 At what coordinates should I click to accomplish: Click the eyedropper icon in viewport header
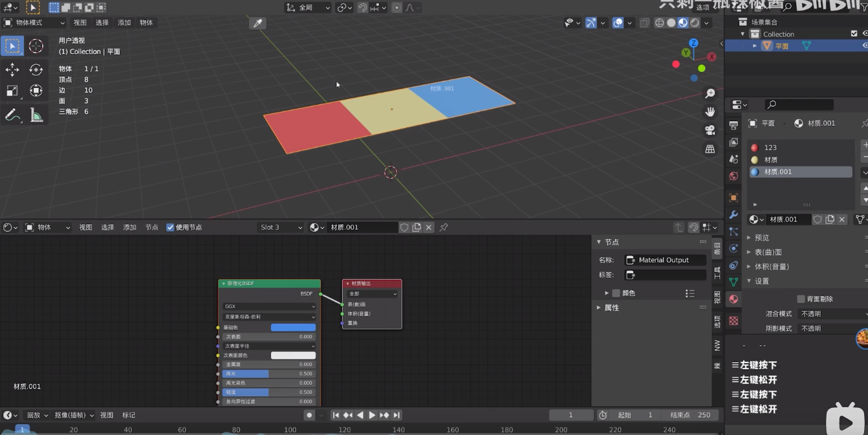coord(257,23)
